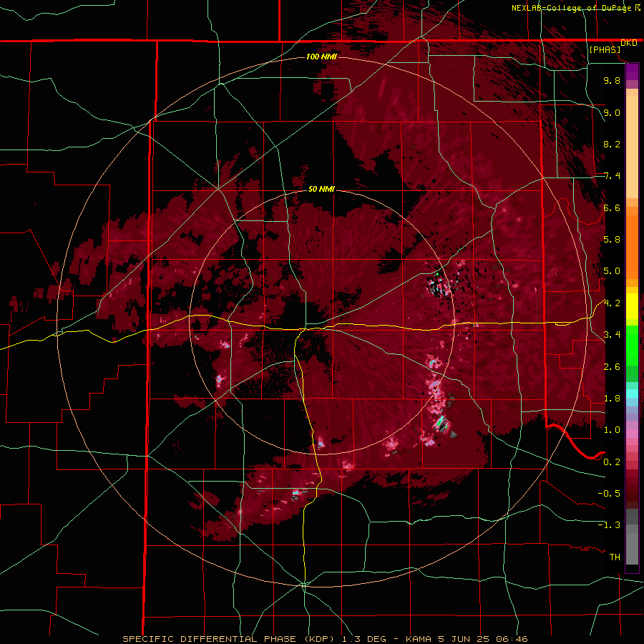Image resolution: width=644 pixels, height=644 pixels.
Task: Click the "OKD" label at top right
Action: point(629,43)
